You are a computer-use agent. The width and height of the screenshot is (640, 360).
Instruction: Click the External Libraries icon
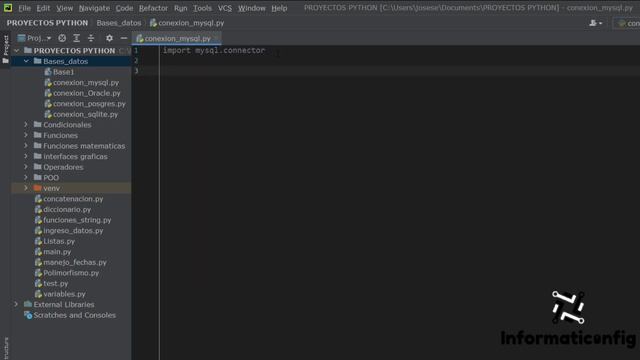click(28, 304)
